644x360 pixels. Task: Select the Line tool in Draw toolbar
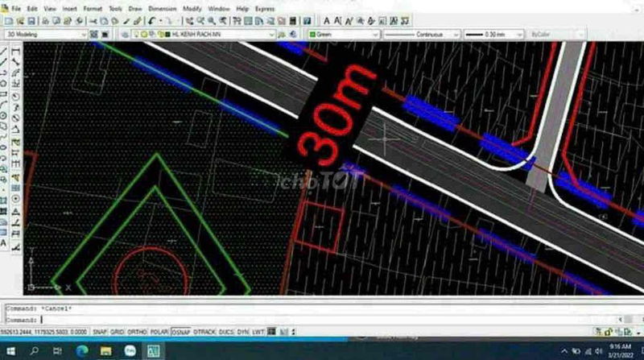5,52
